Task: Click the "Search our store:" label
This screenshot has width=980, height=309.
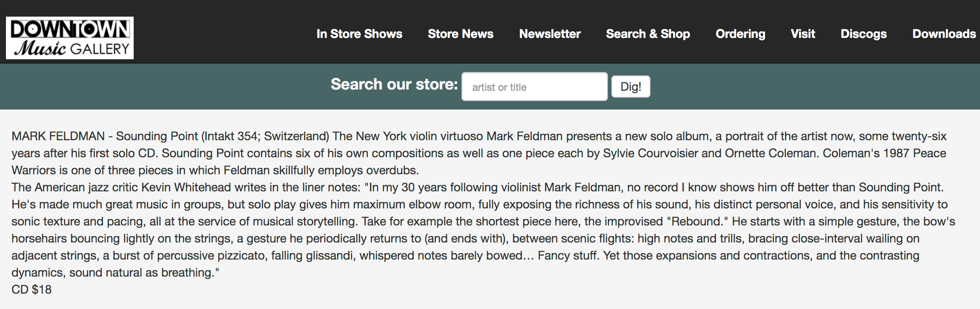Action: pos(394,84)
